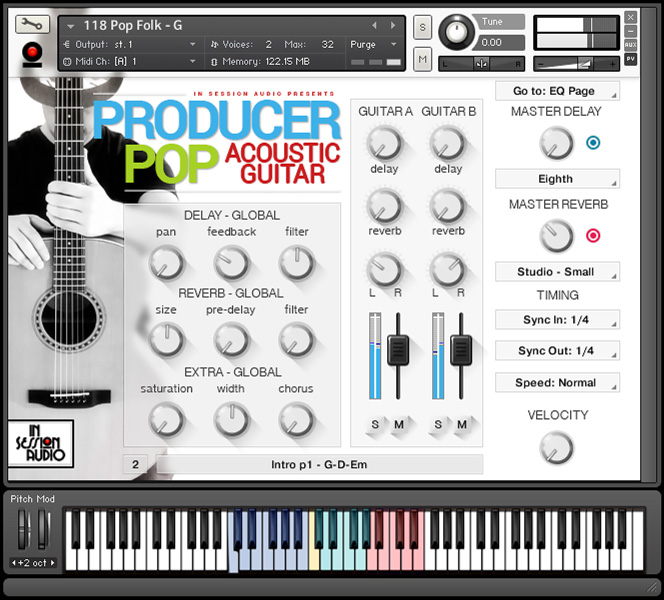Click the Reverb Global filter knob
Screen dimensions: 664x600
coord(296,340)
